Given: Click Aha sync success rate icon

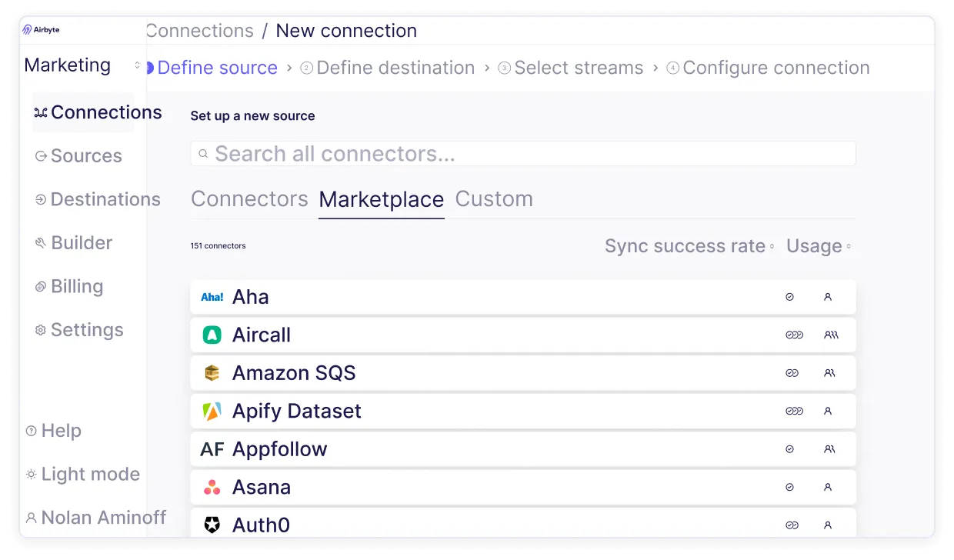Looking at the screenshot, I should click(x=789, y=297).
